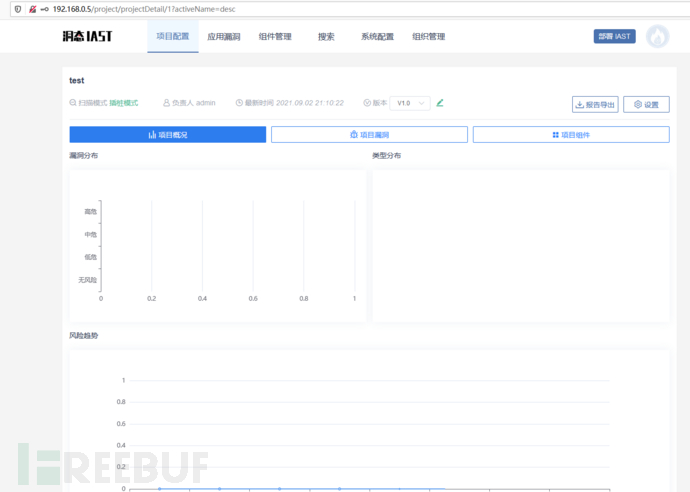Select 组织管理 in navigation bar
Image resolution: width=690 pixels, height=492 pixels.
coord(428,37)
